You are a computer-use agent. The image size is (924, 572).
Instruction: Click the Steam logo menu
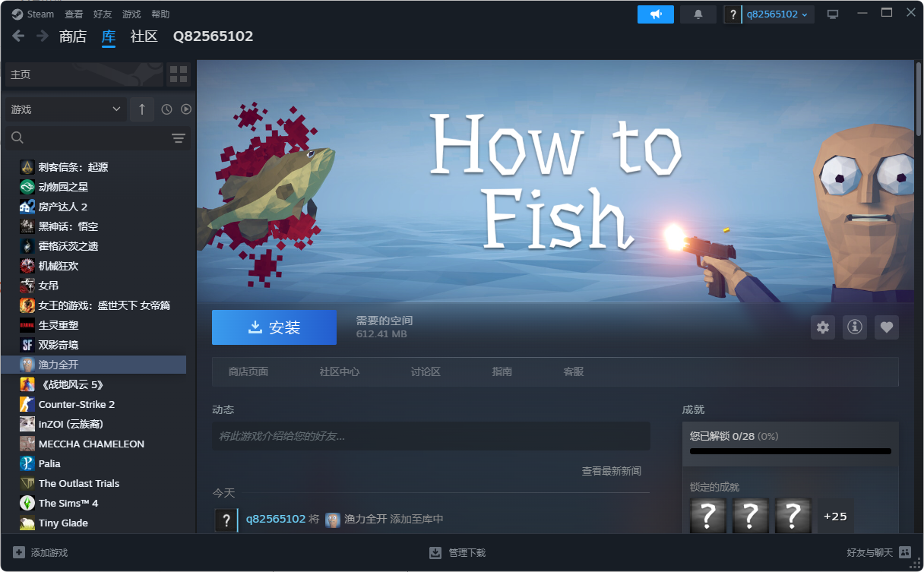click(x=17, y=14)
